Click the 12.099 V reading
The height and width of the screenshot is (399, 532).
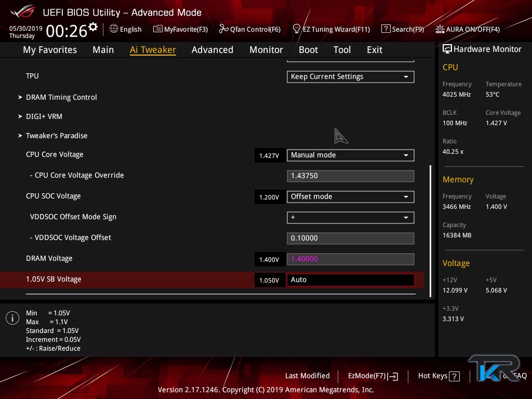pyautogui.click(x=455, y=290)
